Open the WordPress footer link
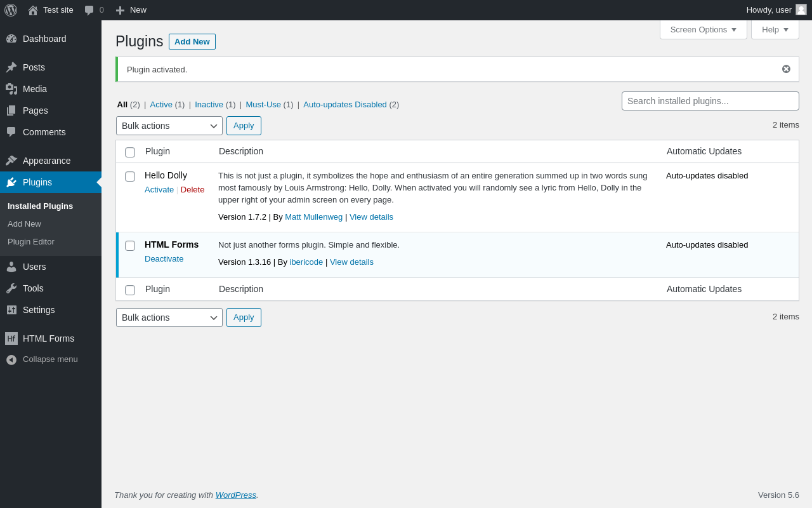The image size is (812, 508). coord(236,495)
